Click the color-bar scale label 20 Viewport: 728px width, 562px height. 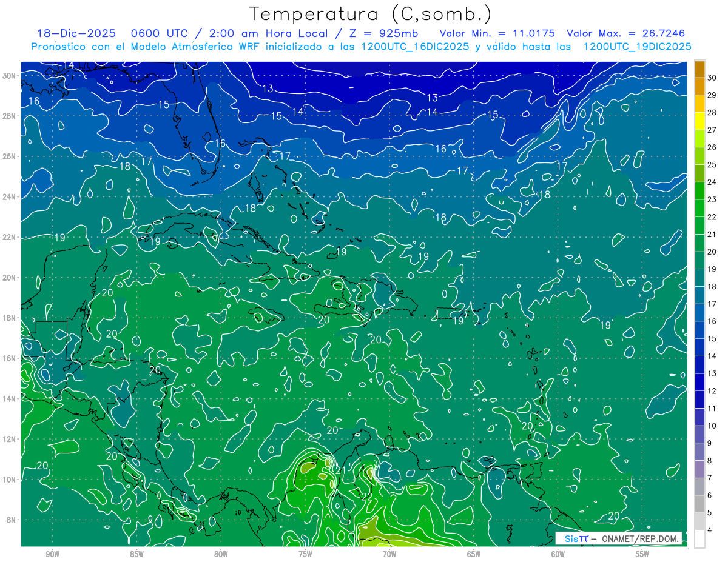[x=712, y=252]
